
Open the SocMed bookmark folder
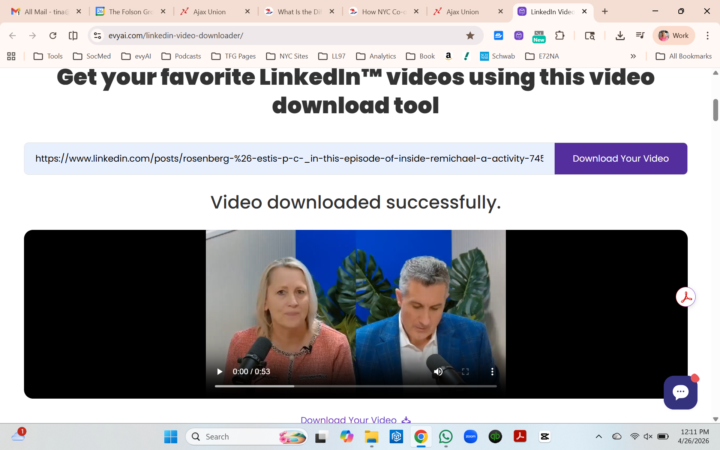point(92,56)
